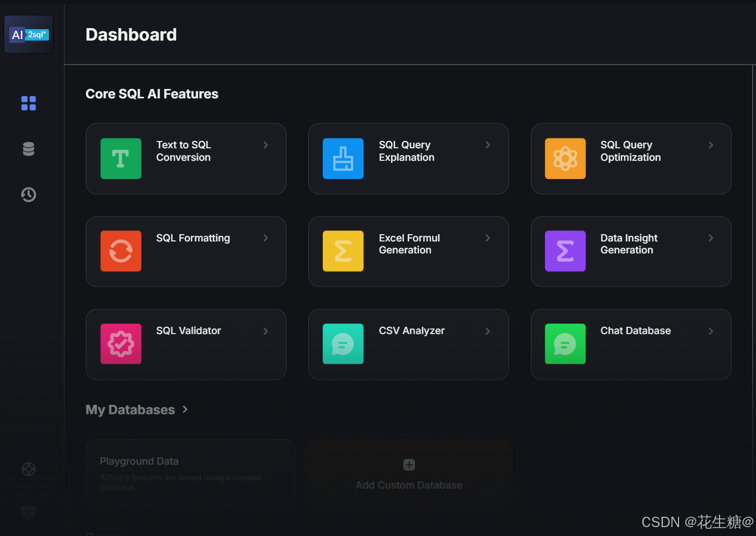Click the AI2sql logo
The width and height of the screenshot is (756, 536).
[29, 34]
